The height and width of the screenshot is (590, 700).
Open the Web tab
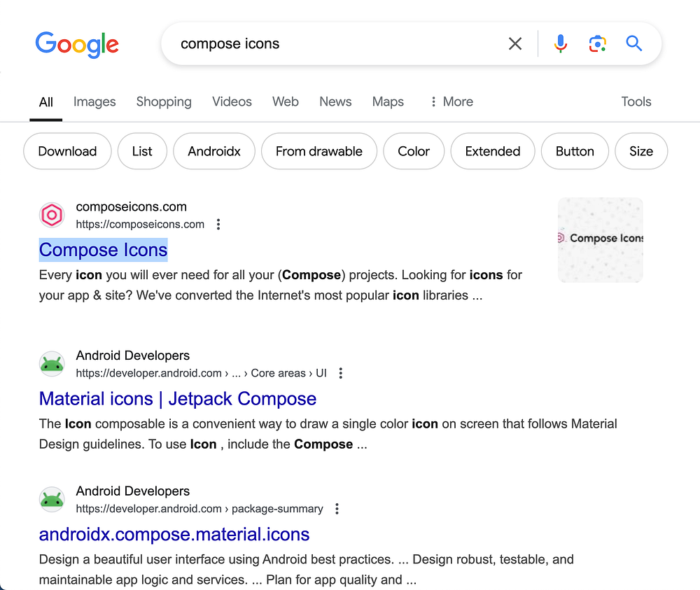pos(286,101)
